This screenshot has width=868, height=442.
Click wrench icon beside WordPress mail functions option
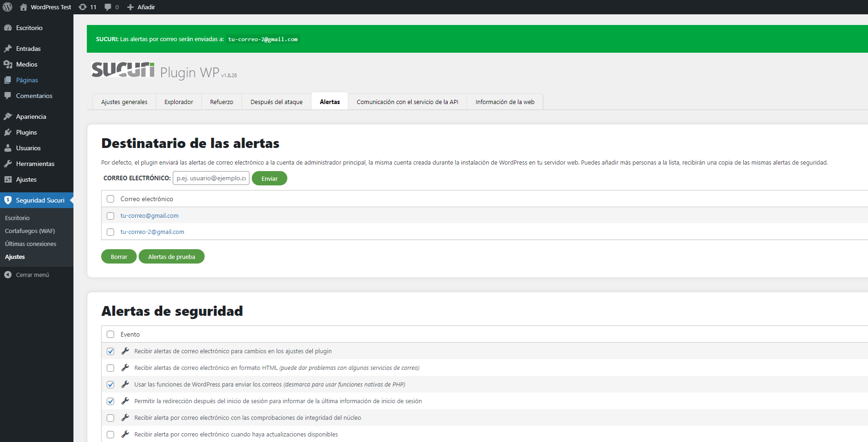(x=125, y=384)
